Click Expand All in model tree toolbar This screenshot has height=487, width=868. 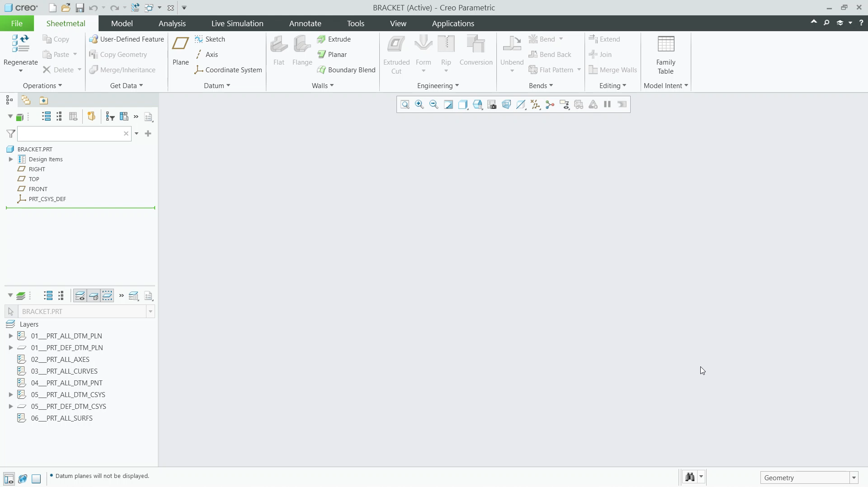(46, 117)
